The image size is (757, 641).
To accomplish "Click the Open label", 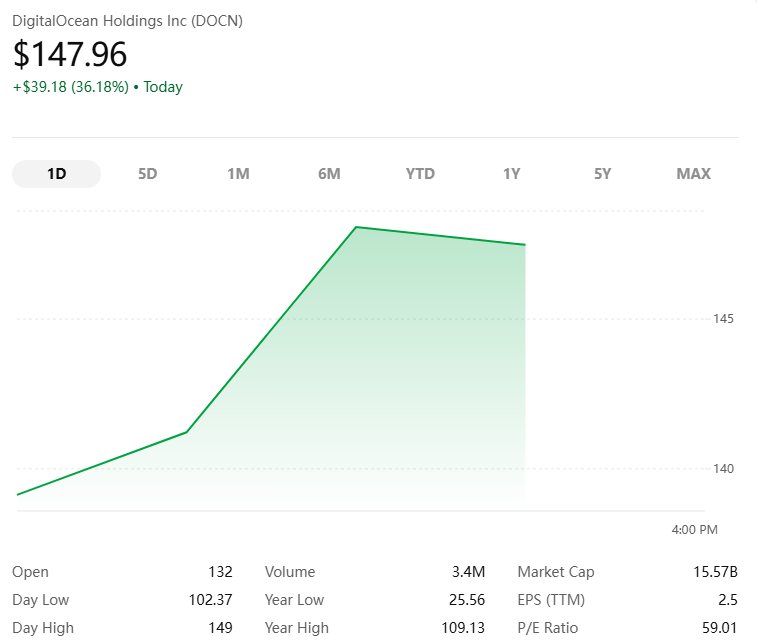I will click(x=30, y=572).
